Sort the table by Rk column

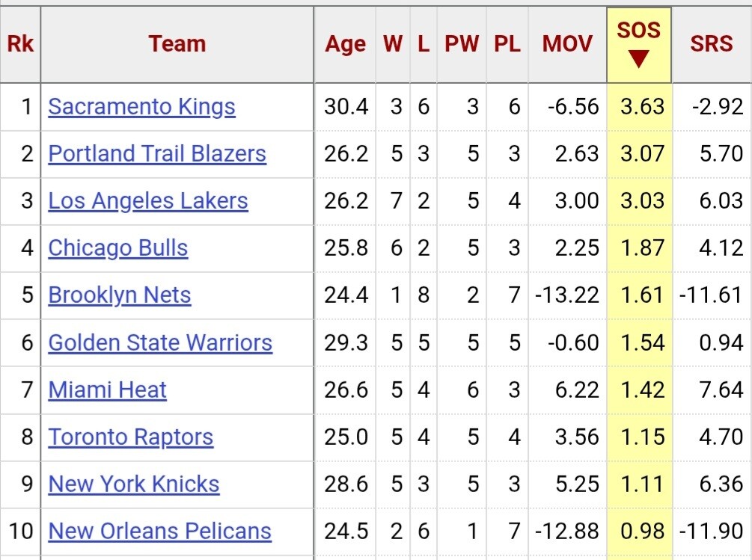pos(20,44)
